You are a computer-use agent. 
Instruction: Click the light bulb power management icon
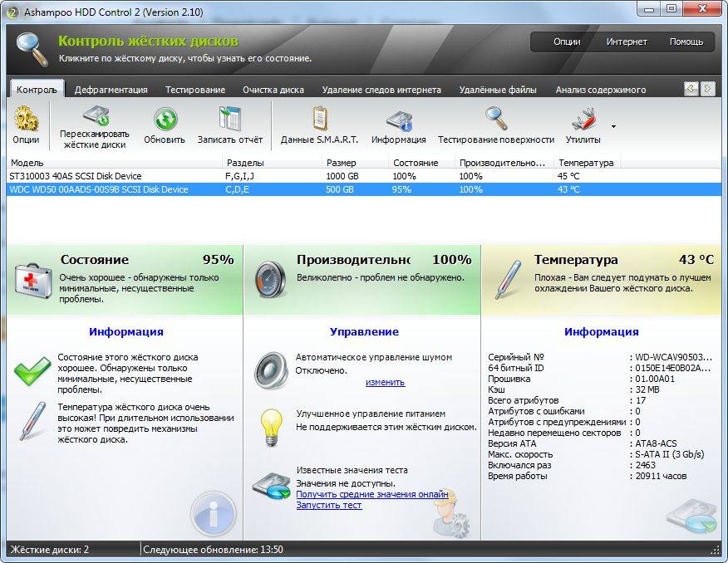pyautogui.click(x=271, y=427)
